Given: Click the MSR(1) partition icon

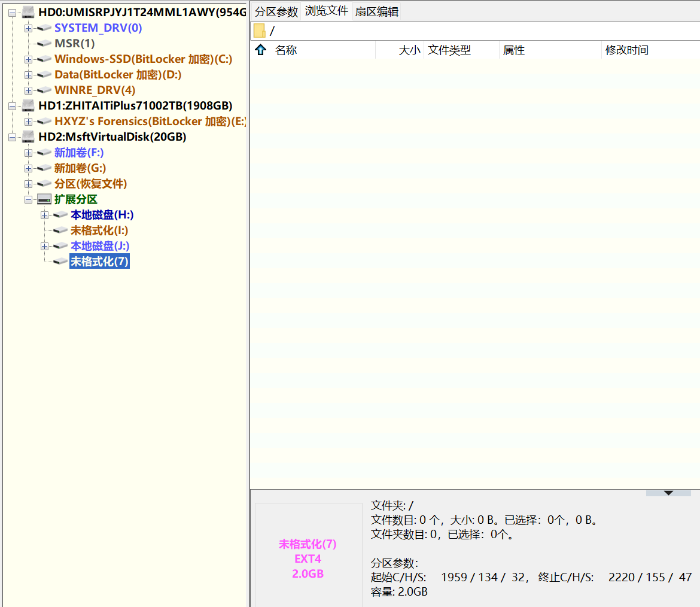Looking at the screenshot, I should click(44, 44).
